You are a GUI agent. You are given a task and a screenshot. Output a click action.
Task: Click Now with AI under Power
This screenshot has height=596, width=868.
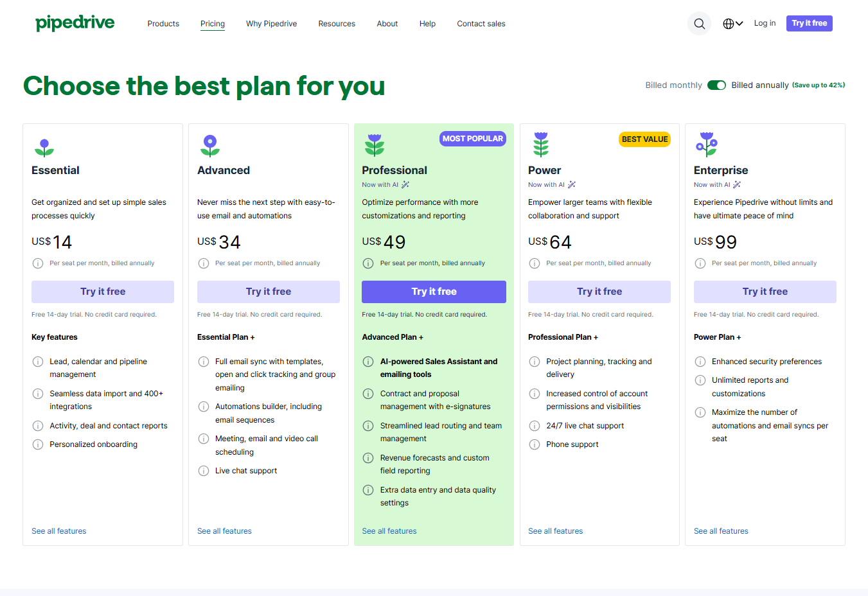[x=552, y=185]
